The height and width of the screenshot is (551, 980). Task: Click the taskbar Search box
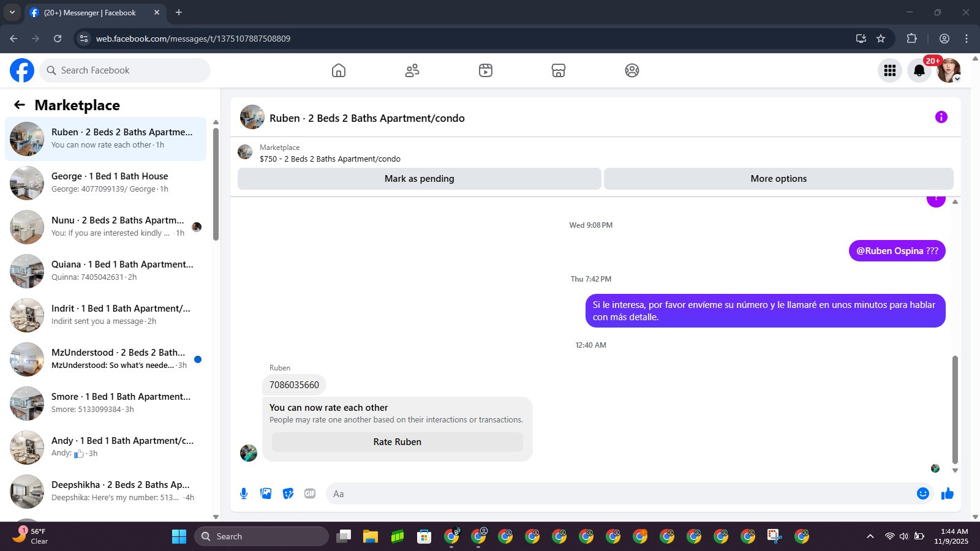pos(262,536)
